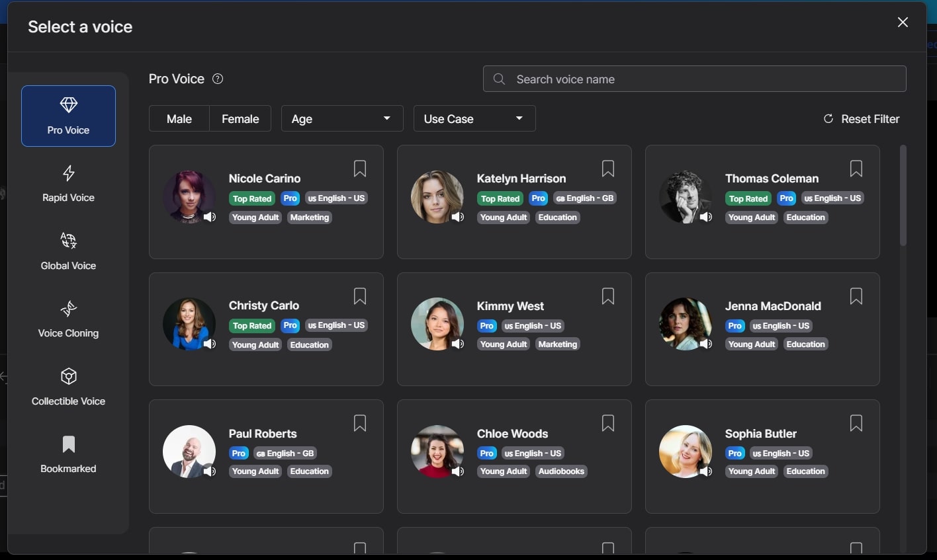Screen dimensions: 937x560
Task: Click Reset Filter button
Action: pos(861,119)
